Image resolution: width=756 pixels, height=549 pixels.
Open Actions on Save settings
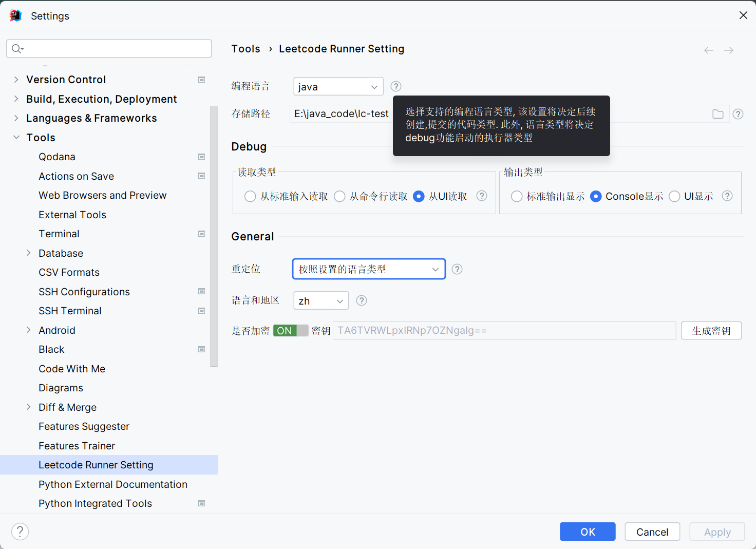pyautogui.click(x=76, y=176)
